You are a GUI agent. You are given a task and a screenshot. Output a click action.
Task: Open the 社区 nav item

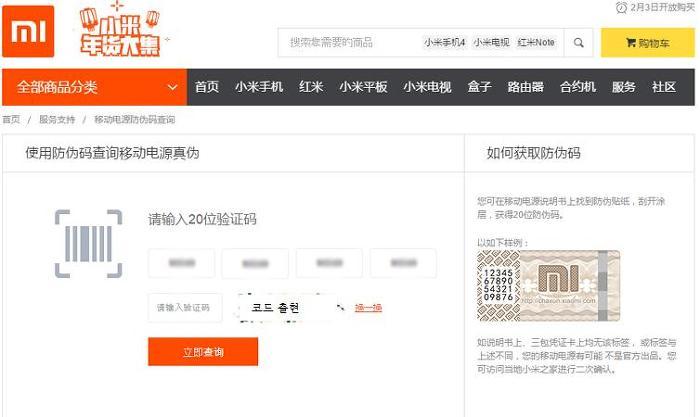(664, 87)
